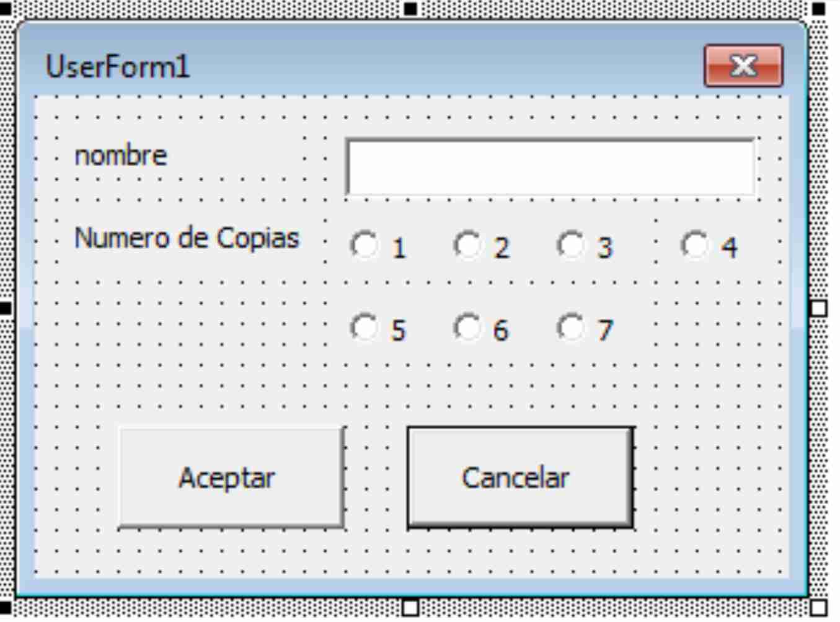Click the nombre text input box
This screenshot has height=622, width=840.
tap(550, 167)
